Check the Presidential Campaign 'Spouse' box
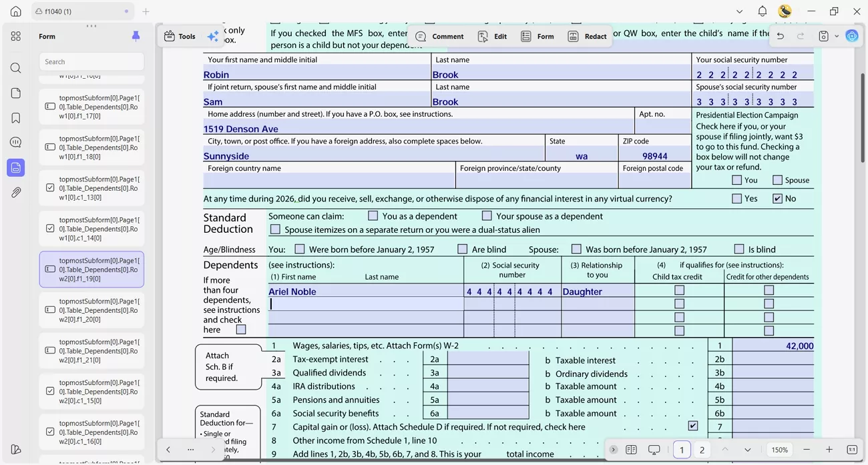This screenshot has width=868, height=465. click(x=777, y=180)
